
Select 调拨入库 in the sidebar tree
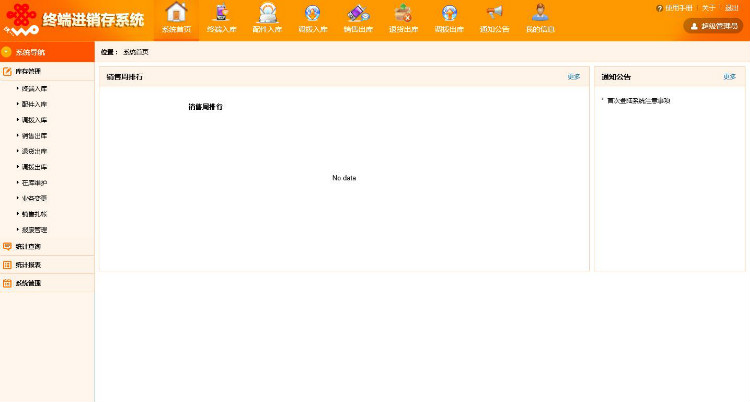coord(34,120)
